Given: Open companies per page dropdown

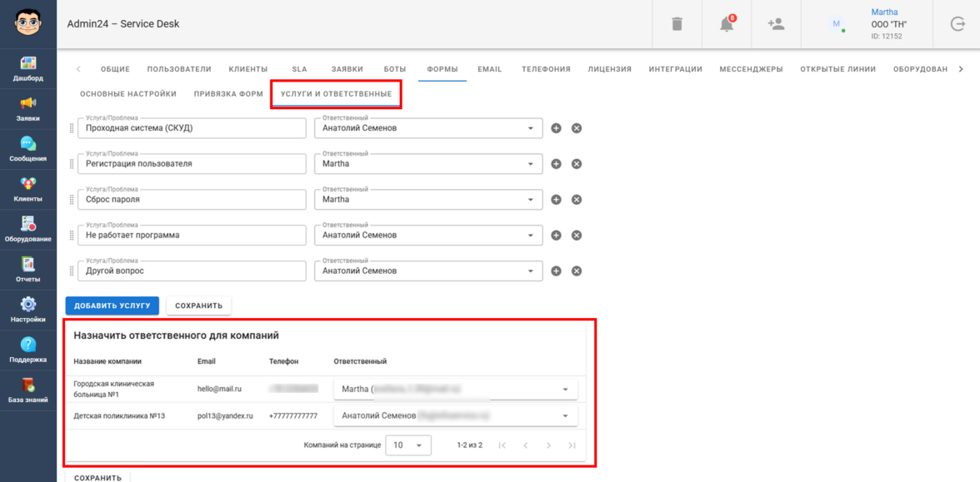Looking at the screenshot, I should (x=408, y=445).
